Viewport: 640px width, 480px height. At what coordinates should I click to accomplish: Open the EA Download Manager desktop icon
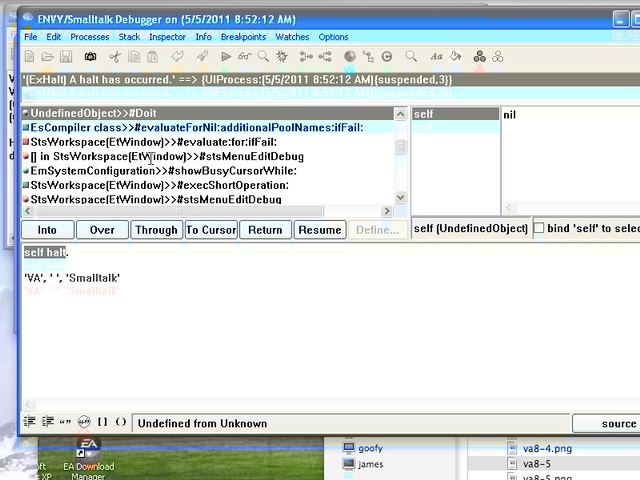(89, 458)
